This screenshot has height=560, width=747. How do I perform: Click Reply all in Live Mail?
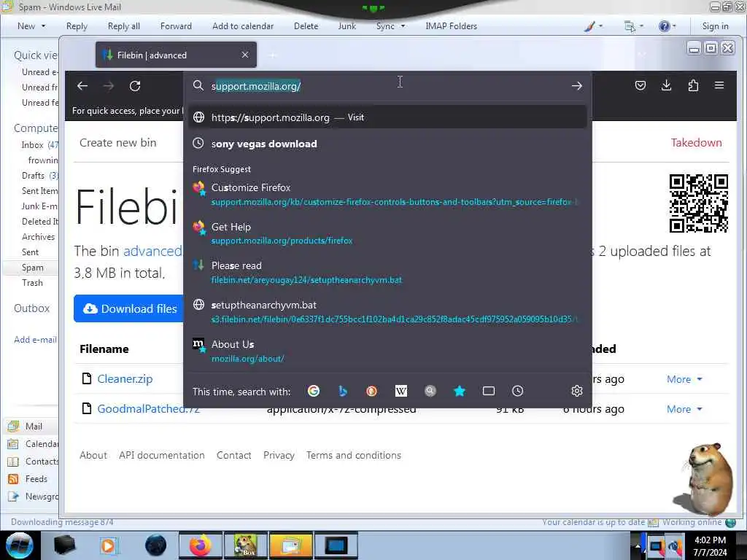[124, 26]
